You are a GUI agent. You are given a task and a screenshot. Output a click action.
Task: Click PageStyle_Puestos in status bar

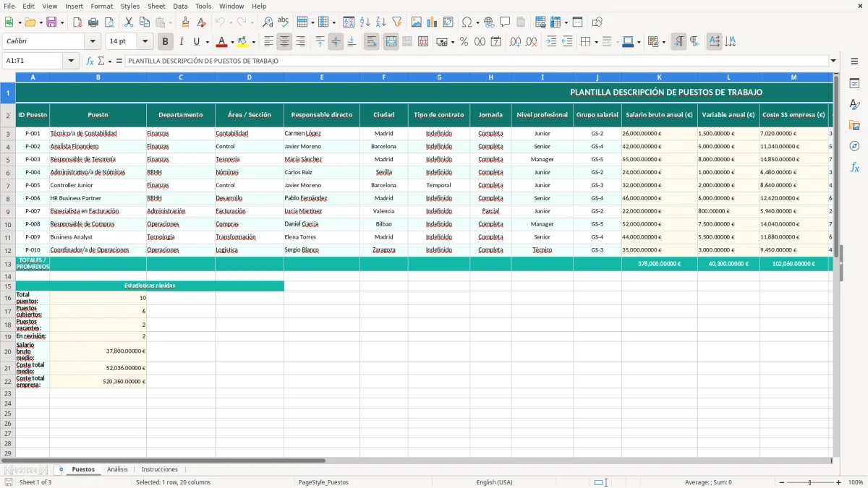click(323, 482)
